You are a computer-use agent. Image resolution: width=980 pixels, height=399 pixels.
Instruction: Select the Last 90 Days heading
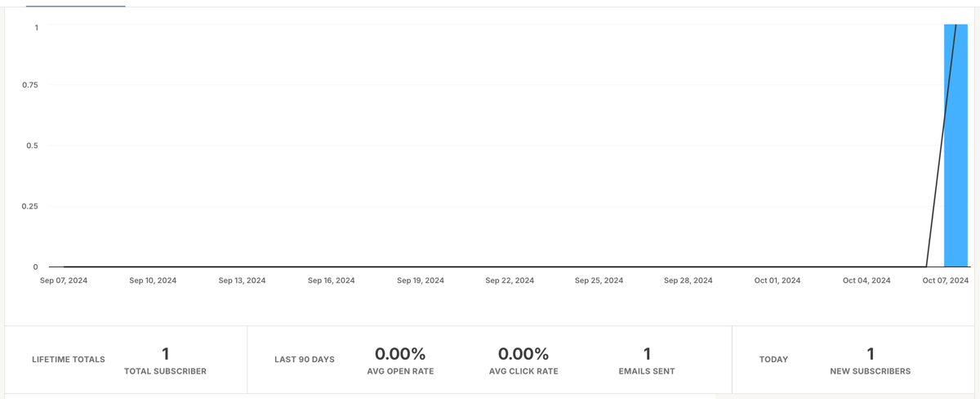[x=305, y=359]
